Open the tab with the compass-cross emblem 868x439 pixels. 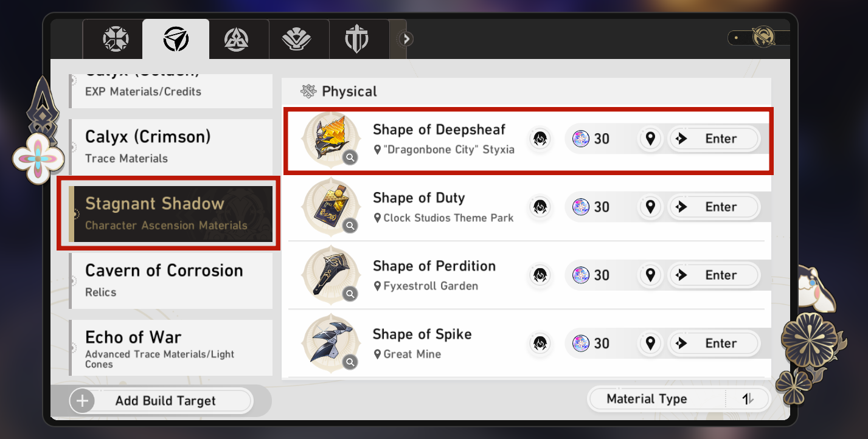tap(114, 40)
